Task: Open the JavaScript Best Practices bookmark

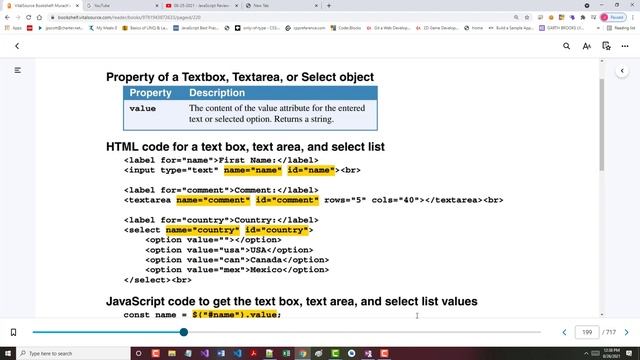Action: point(196,28)
